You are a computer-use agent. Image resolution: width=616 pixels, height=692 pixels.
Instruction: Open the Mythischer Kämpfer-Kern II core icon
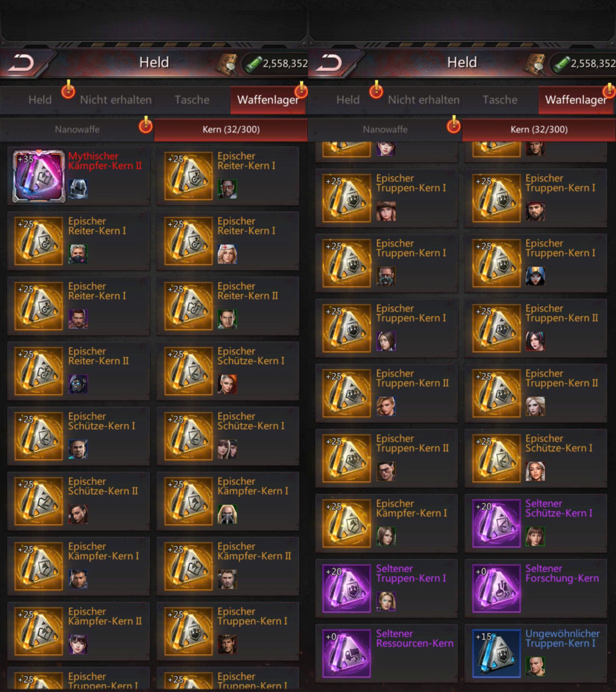(x=38, y=176)
